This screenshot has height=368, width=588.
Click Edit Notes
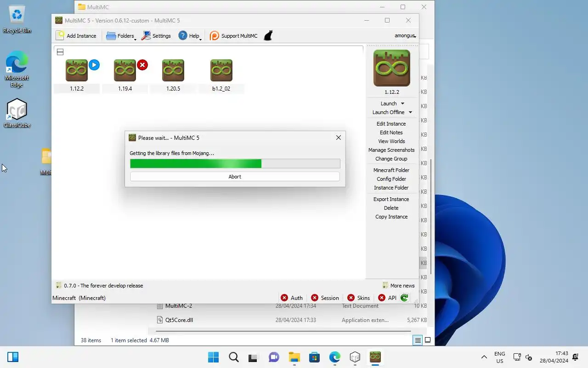[391, 132]
